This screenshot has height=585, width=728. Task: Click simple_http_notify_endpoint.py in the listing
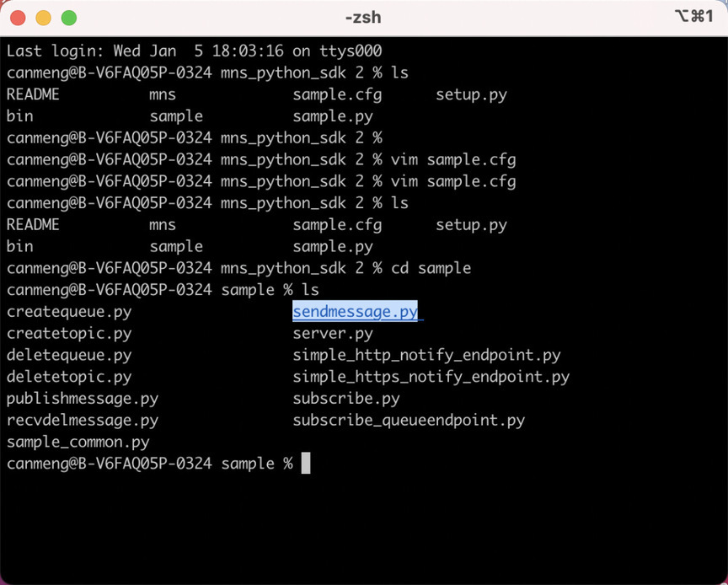pyautogui.click(x=426, y=356)
